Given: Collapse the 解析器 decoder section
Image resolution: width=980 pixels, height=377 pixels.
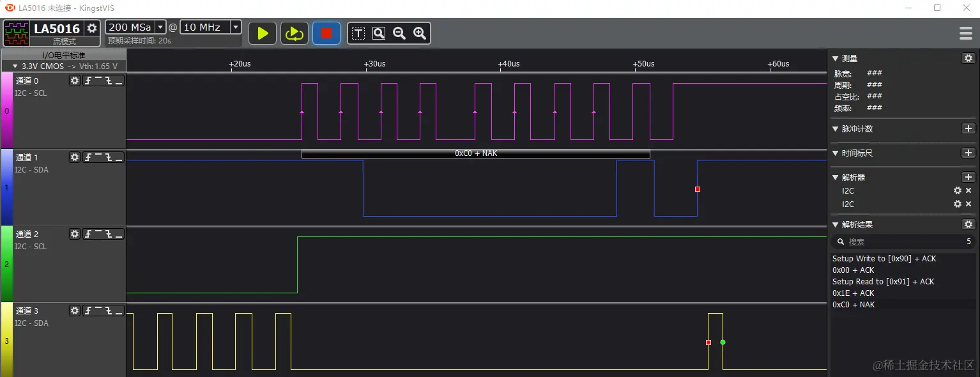Looking at the screenshot, I should 835,178.
